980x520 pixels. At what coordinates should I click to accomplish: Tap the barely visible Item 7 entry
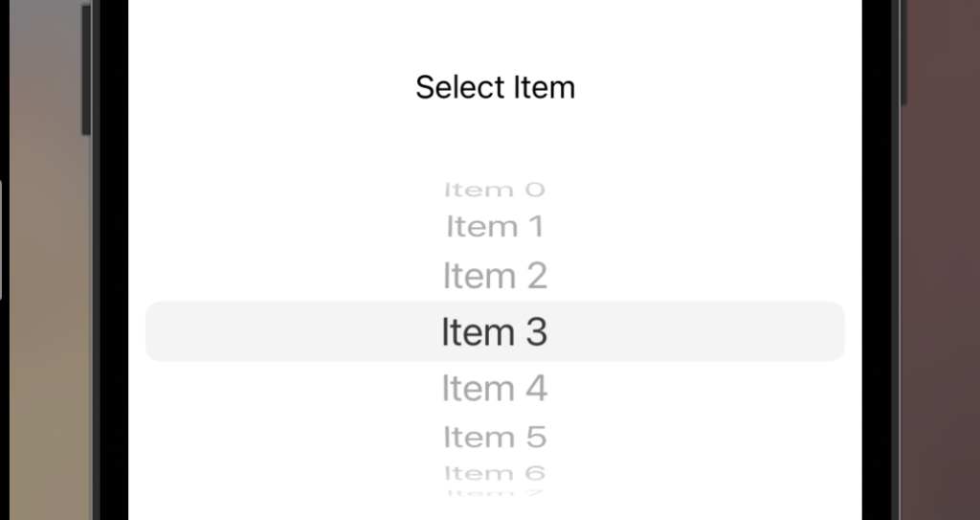[x=495, y=493]
